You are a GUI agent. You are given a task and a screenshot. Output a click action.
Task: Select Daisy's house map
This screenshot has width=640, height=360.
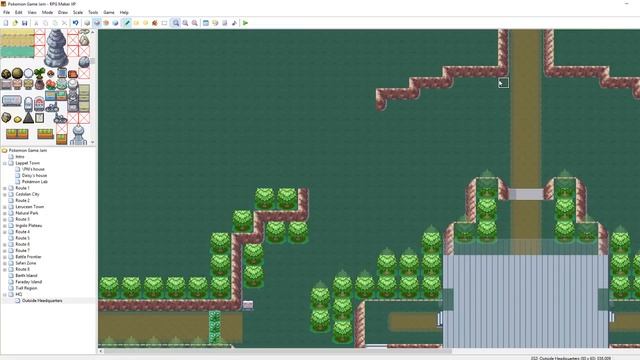pos(34,176)
